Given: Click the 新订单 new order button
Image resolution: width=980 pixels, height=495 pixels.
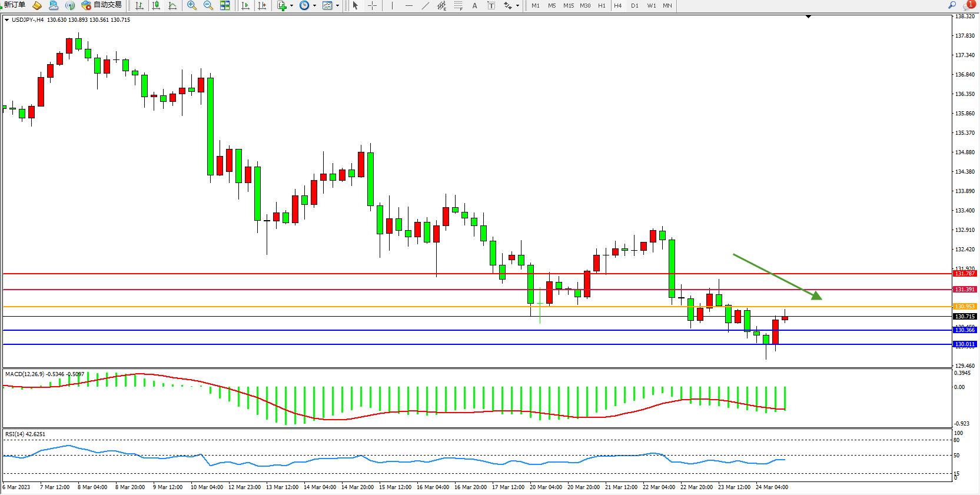Looking at the screenshot, I should coord(15,5).
